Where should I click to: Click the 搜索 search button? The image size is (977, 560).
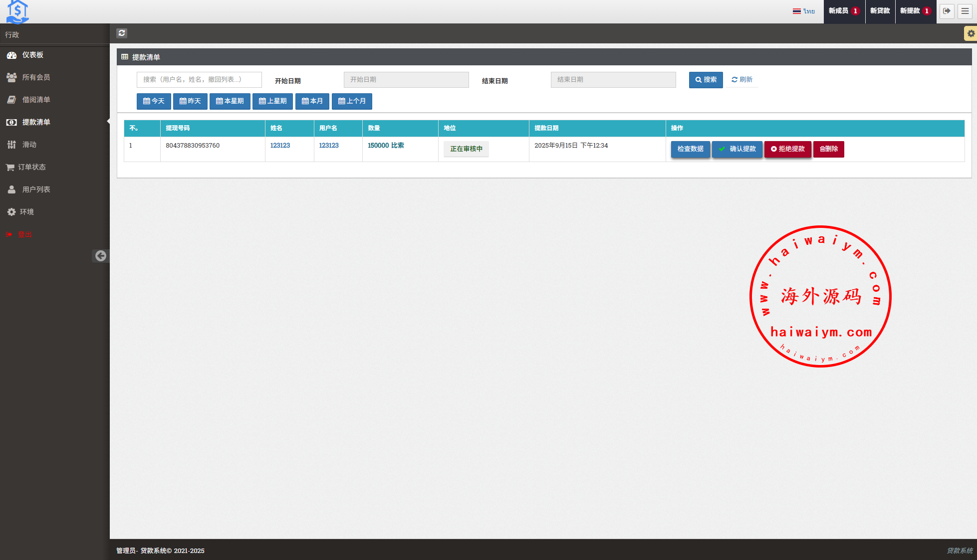pos(706,80)
